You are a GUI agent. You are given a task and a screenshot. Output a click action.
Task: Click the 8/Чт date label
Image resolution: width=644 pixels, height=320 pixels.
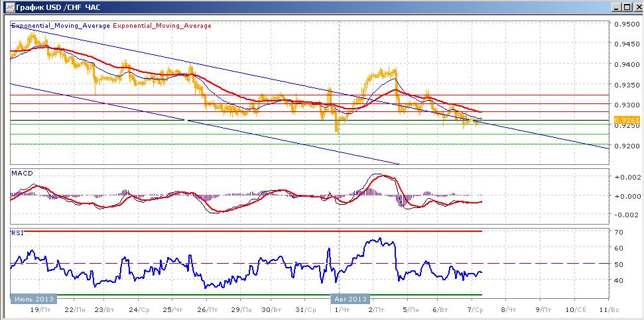509,309
